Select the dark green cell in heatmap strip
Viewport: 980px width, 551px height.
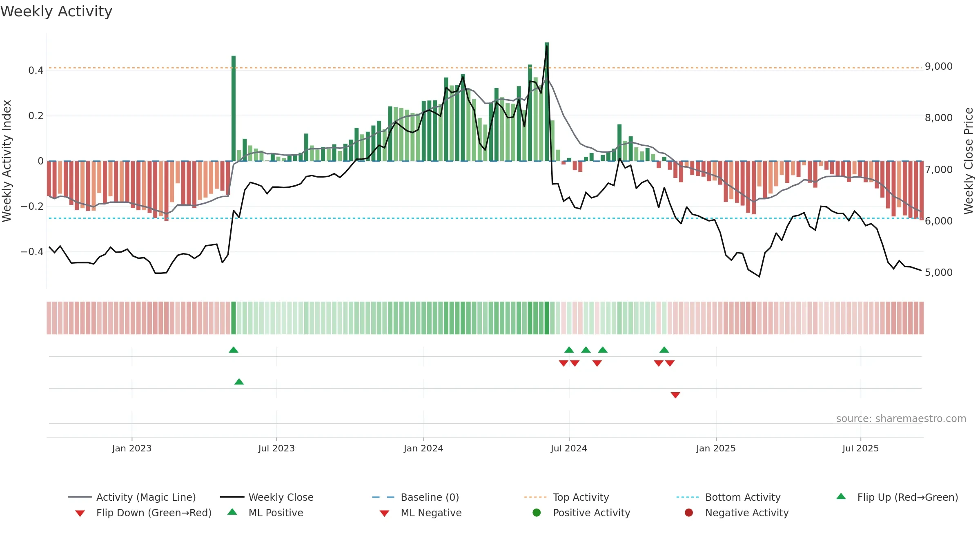pyautogui.click(x=234, y=318)
